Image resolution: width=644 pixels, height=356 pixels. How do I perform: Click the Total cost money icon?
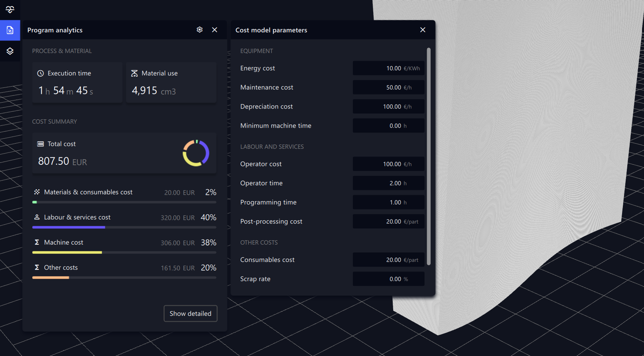40,144
